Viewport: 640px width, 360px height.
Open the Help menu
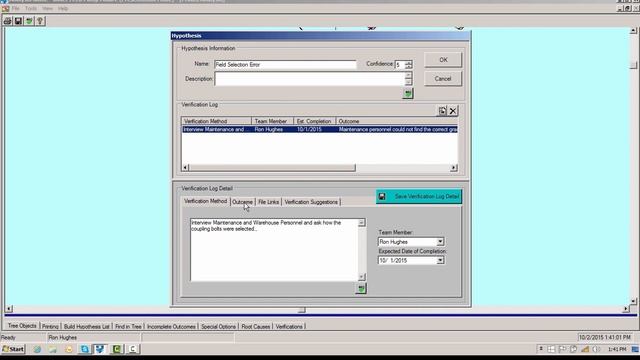click(62, 8)
